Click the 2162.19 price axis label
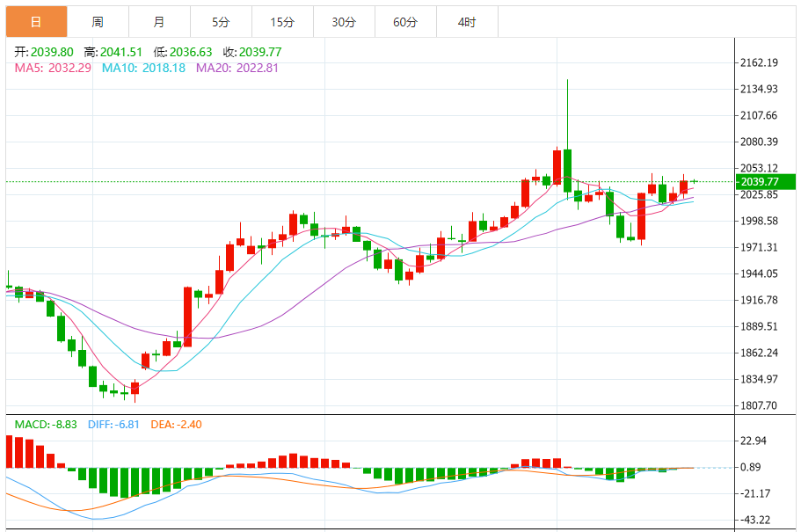The image size is (801, 532). tap(759, 62)
